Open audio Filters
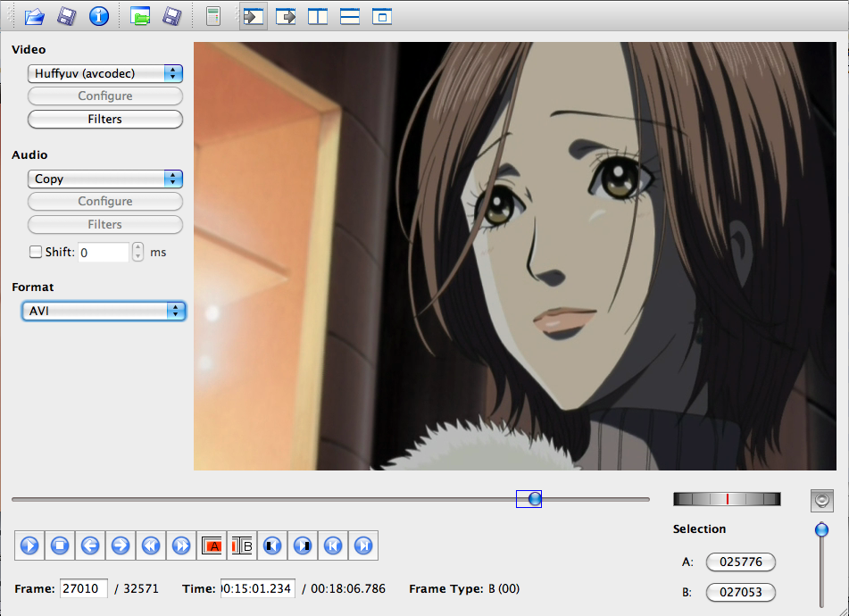Image resolution: width=849 pixels, height=616 pixels. 105,225
